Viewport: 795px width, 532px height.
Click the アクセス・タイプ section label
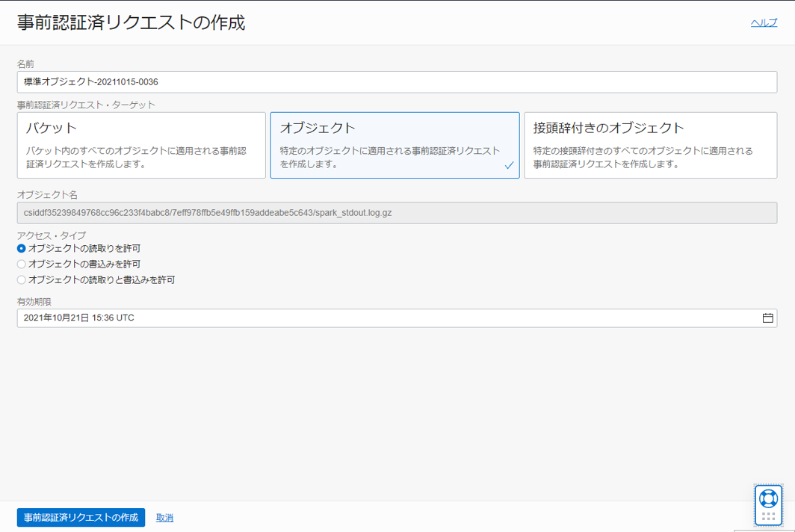pyautogui.click(x=52, y=235)
